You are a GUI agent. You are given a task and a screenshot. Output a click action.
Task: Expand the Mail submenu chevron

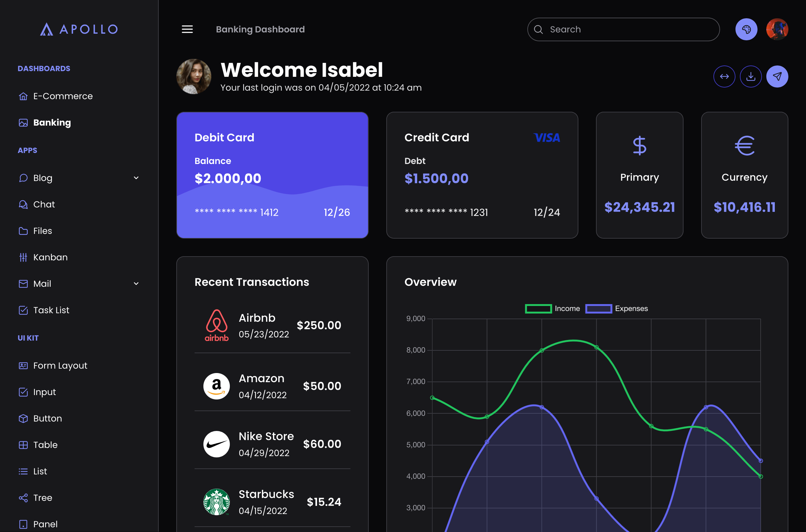tap(136, 284)
